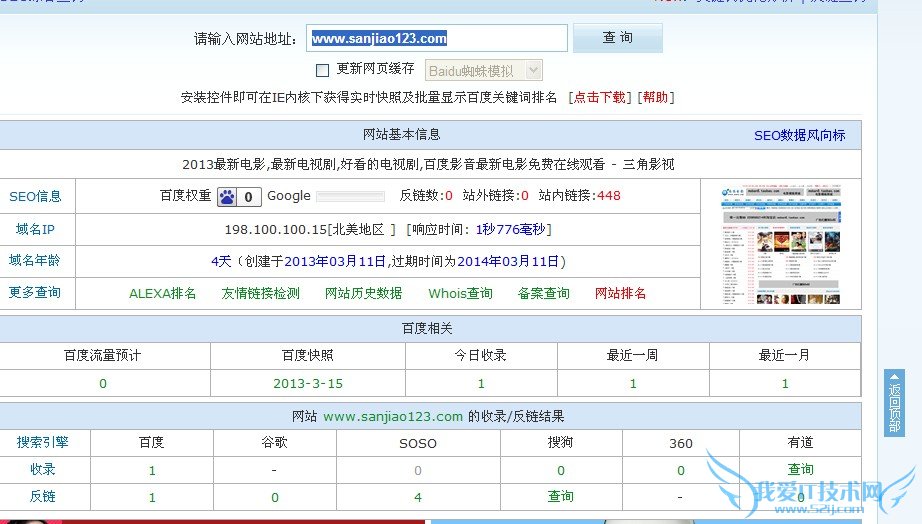Click the response time 1秒776毫秒
The height and width of the screenshot is (524, 922).
[511, 229]
